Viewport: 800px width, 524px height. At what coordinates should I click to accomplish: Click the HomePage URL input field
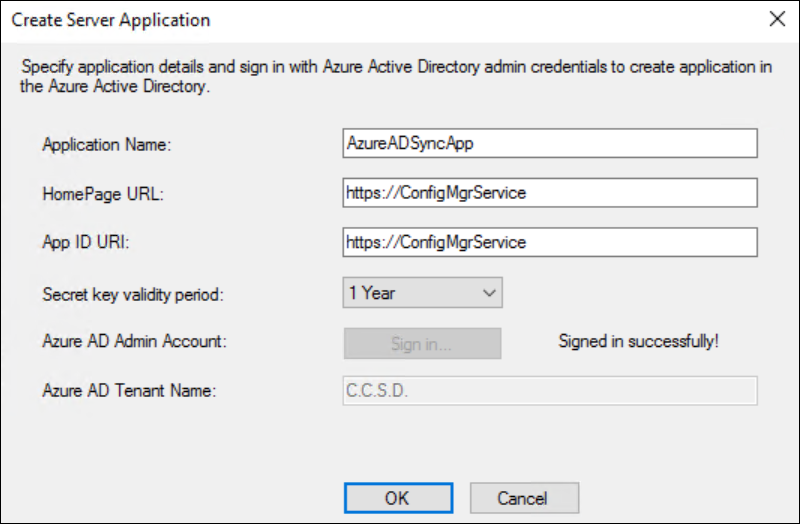550,192
